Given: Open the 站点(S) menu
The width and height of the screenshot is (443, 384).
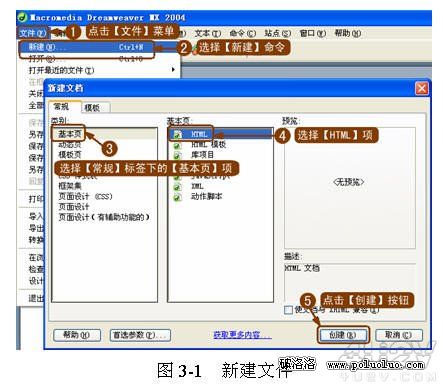Looking at the screenshot, I should [x=277, y=33].
